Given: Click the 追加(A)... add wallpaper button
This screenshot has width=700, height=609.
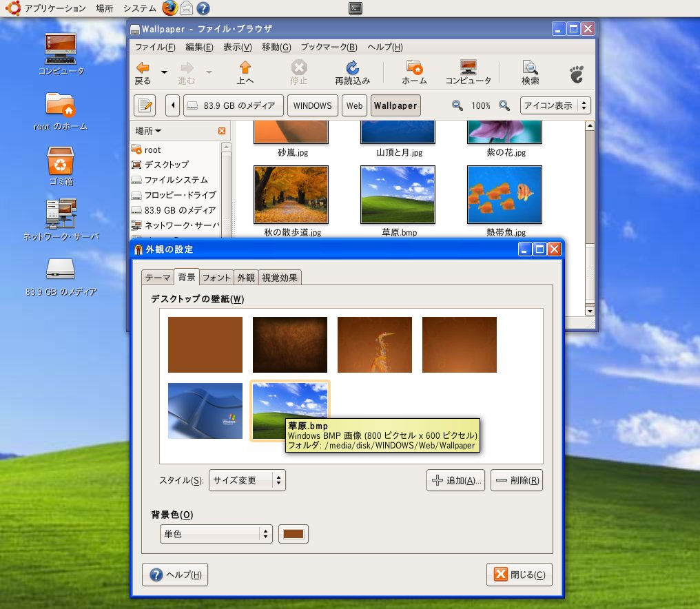Looking at the screenshot, I should pos(456,480).
